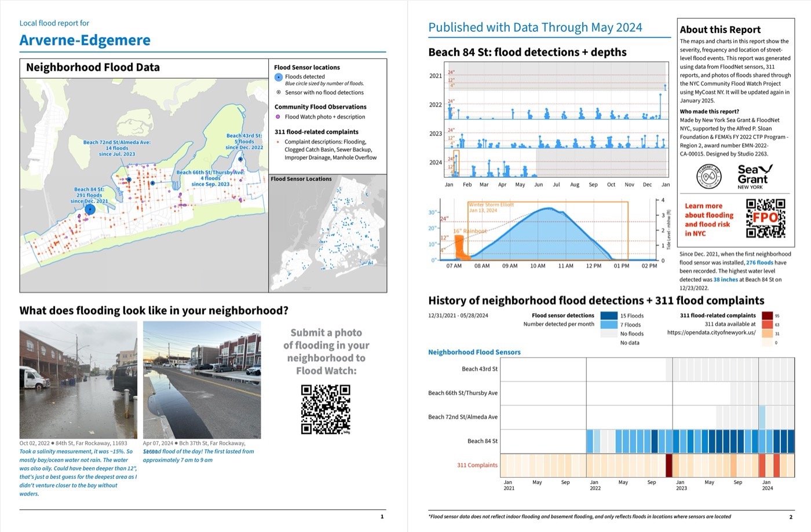
Task: Click the '2024' year label on the detections chart
Action: (x=436, y=163)
